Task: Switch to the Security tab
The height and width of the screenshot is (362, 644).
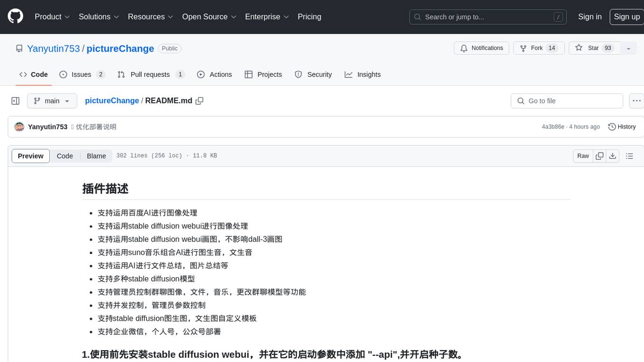Action: 313,74
